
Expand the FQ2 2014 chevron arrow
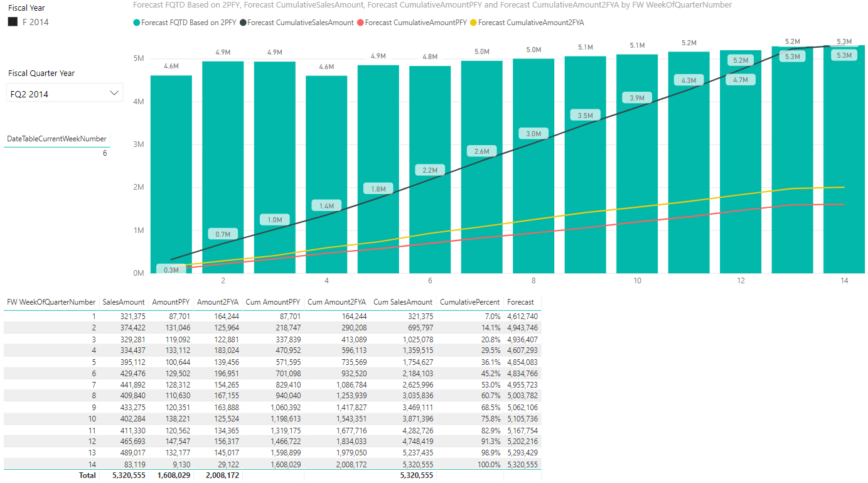pos(114,93)
